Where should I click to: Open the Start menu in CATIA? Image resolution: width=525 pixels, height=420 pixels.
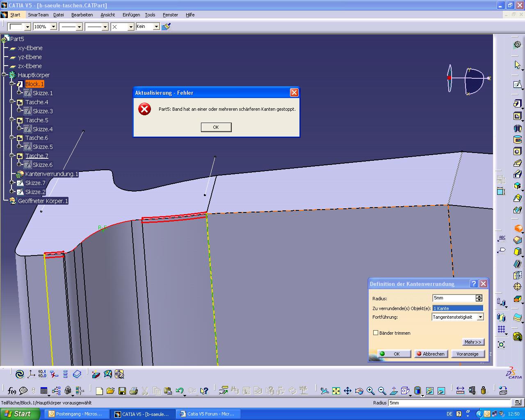tap(15, 15)
